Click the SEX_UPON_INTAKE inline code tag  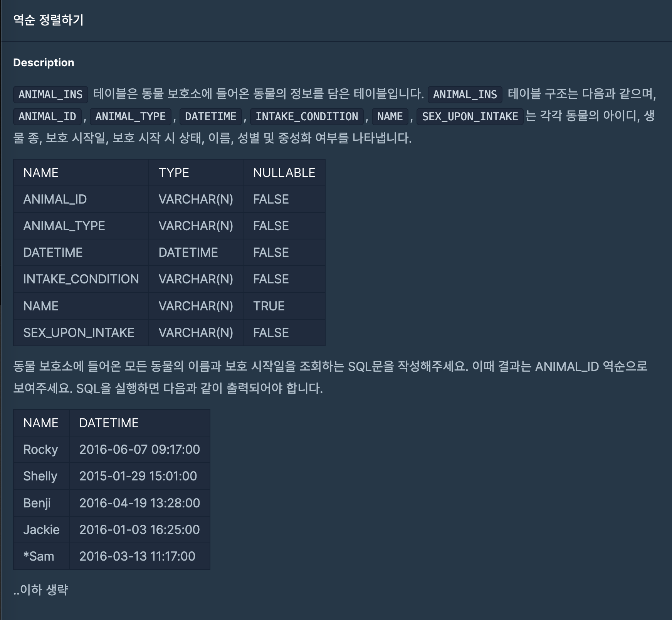coord(470,116)
